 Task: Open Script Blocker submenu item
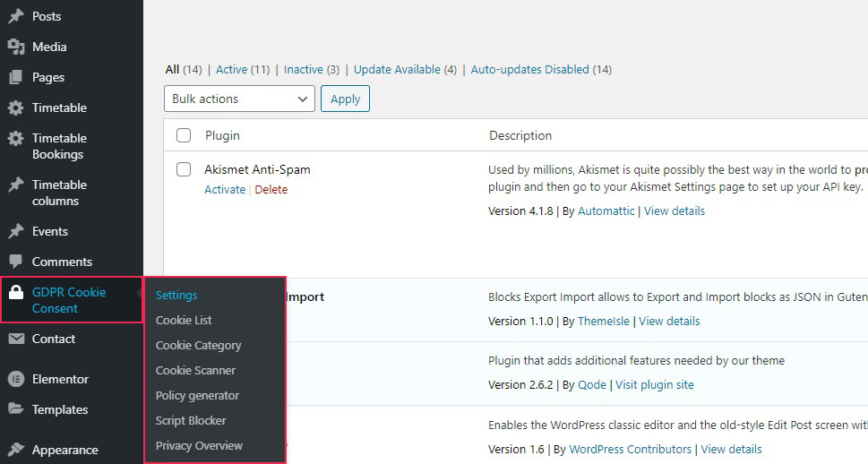(x=191, y=420)
